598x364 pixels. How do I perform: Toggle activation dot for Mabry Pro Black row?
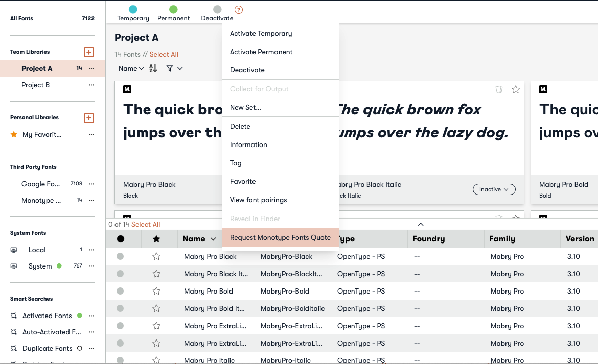pos(120,256)
